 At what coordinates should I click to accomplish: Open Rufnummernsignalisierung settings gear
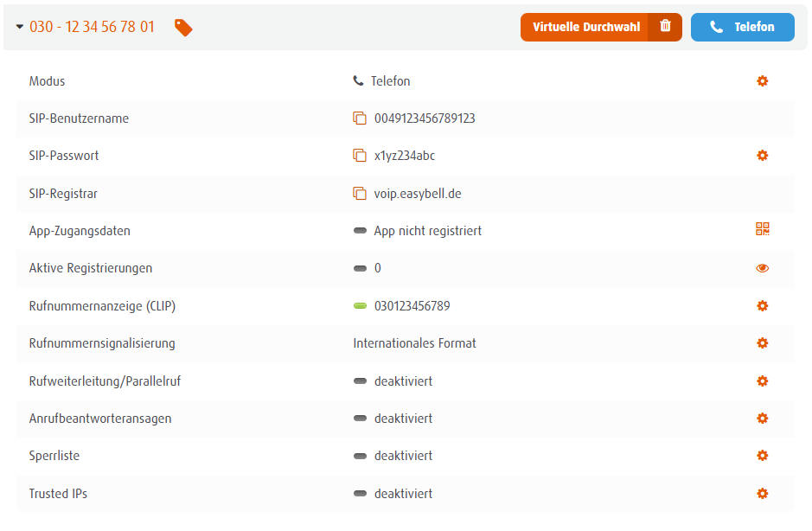click(762, 343)
